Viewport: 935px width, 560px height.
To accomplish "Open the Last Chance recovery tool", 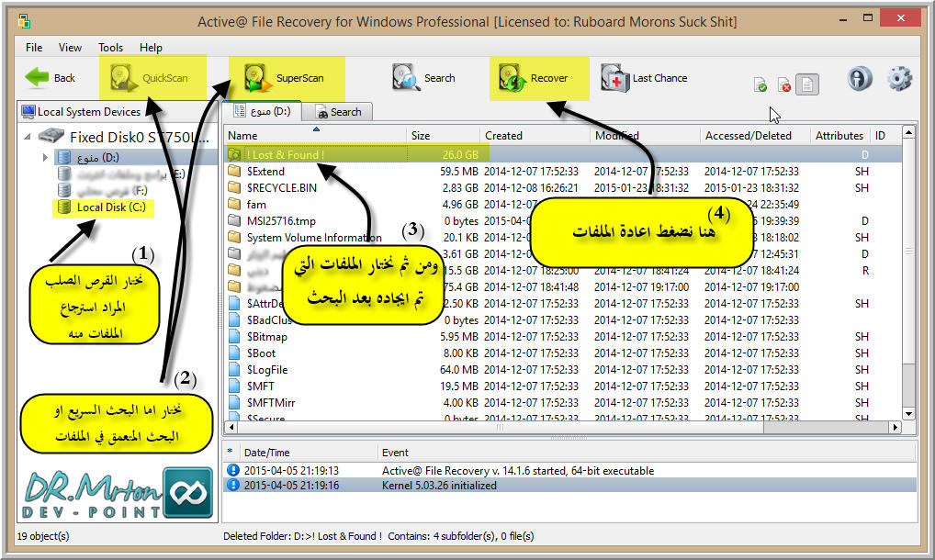I will coord(644,78).
